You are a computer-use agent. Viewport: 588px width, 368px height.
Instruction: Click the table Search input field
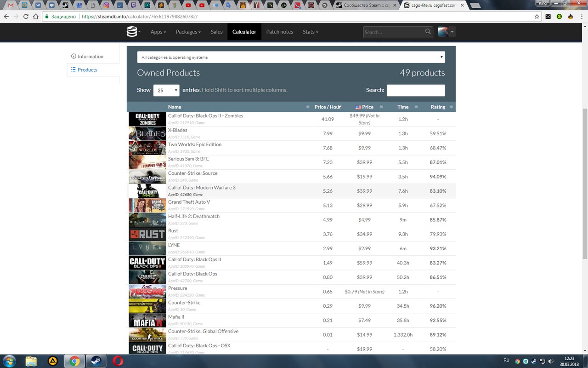(415, 90)
